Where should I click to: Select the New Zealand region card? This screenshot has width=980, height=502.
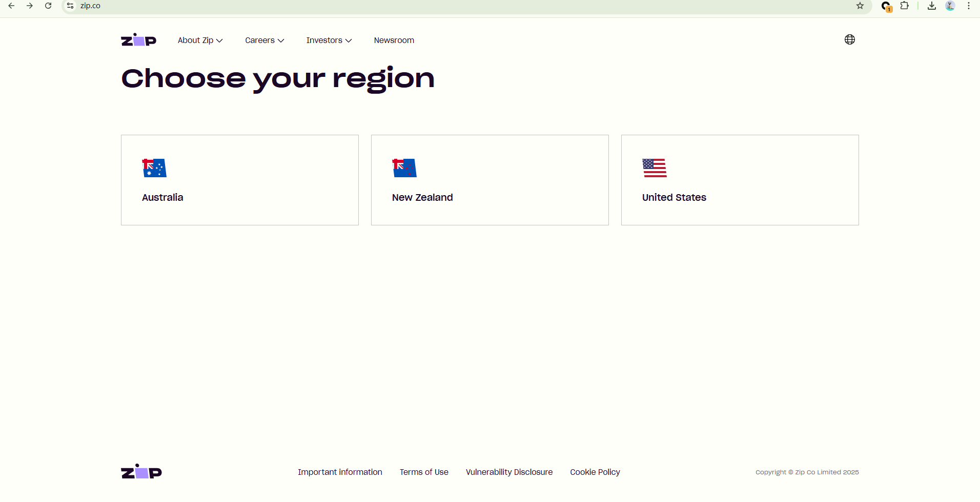point(490,180)
